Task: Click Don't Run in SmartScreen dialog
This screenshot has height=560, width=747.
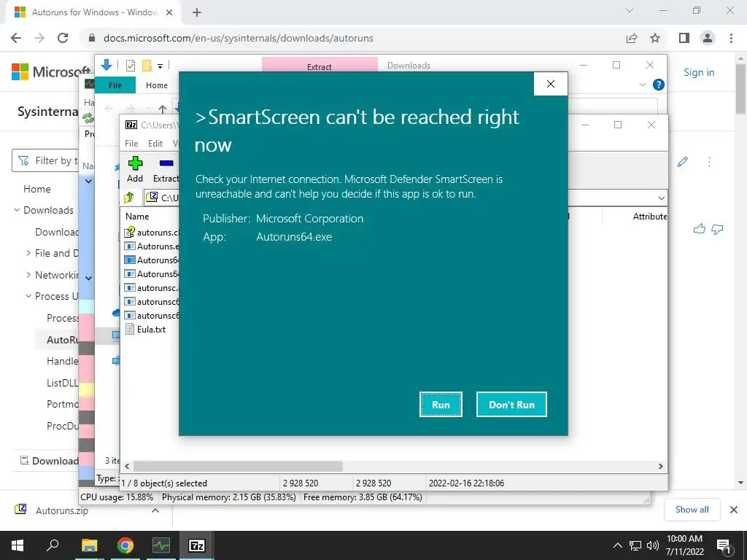Action: pyautogui.click(x=511, y=404)
